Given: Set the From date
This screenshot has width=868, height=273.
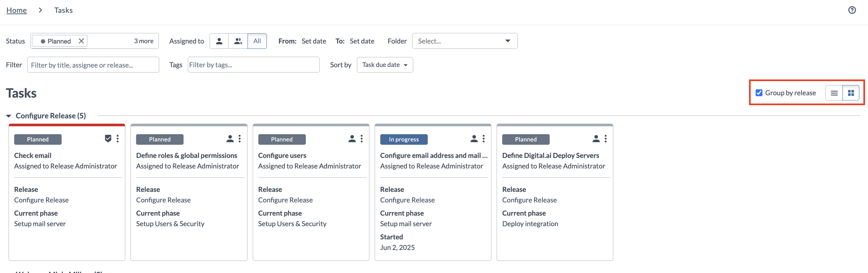Looking at the screenshot, I should 314,41.
